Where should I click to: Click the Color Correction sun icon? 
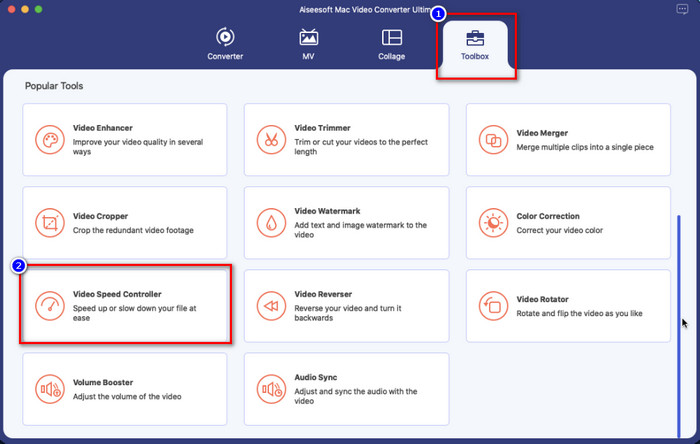tap(493, 223)
